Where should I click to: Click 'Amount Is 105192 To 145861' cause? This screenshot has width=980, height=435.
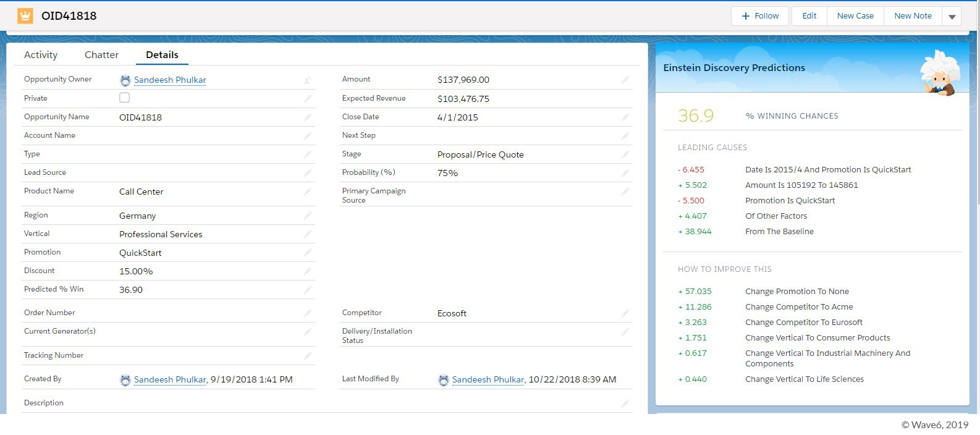point(801,185)
